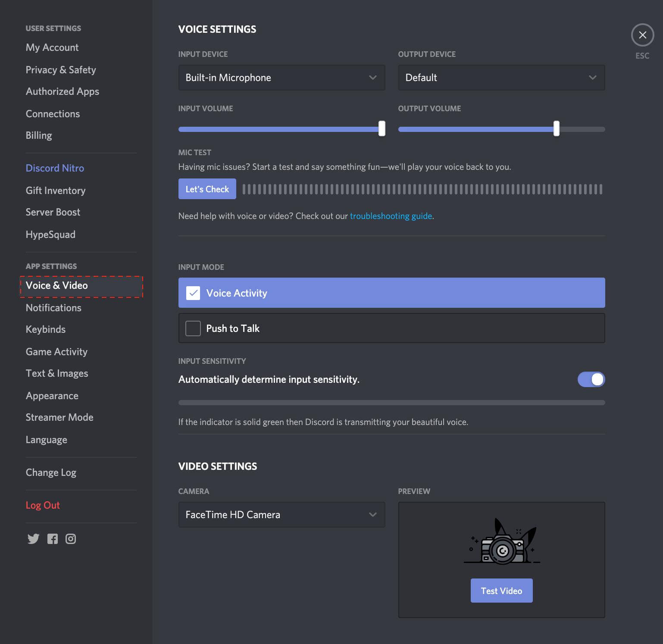Open the Output Device dropdown
This screenshot has width=663, height=644.
(x=501, y=78)
